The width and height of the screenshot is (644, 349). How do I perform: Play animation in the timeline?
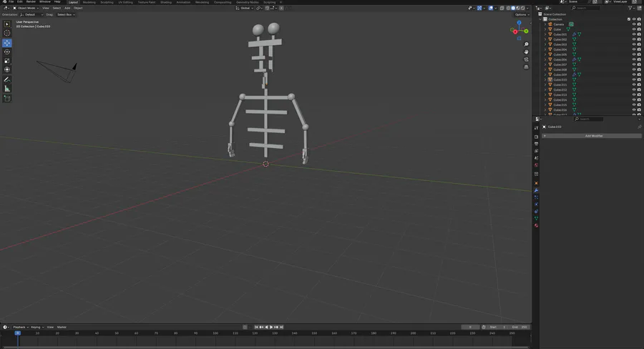271,328
